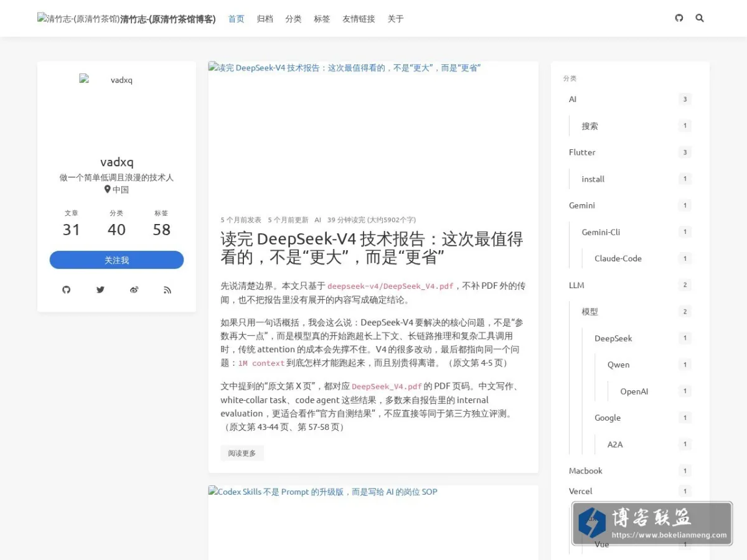Select Vercel category in sidebar
The image size is (747, 560).
630,491
